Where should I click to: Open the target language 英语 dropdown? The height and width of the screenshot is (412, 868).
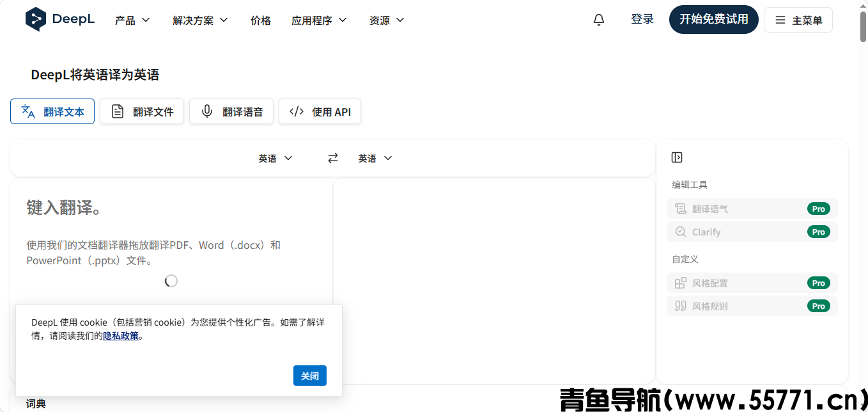pos(375,158)
